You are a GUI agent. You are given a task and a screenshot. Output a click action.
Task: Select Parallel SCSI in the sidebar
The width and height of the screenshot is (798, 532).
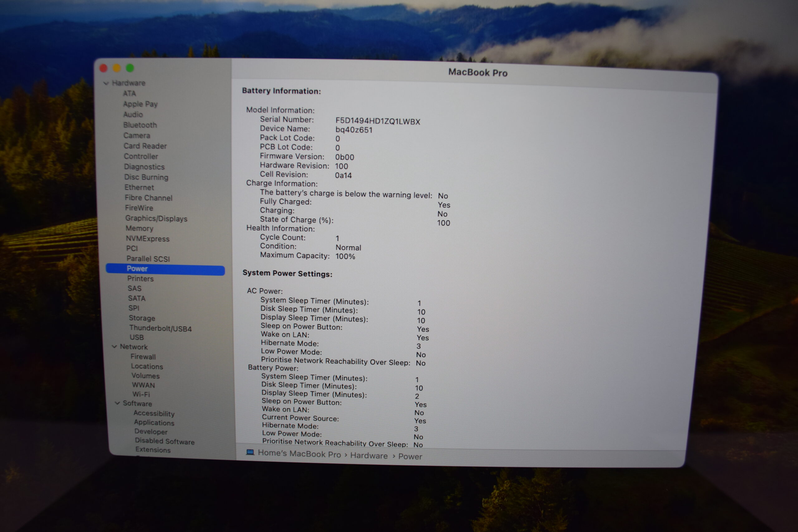click(x=148, y=259)
